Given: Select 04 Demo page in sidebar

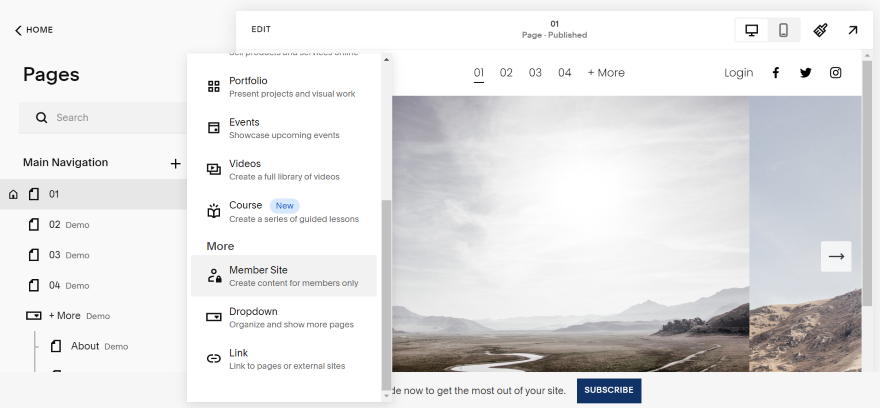Looking at the screenshot, I should (94, 285).
